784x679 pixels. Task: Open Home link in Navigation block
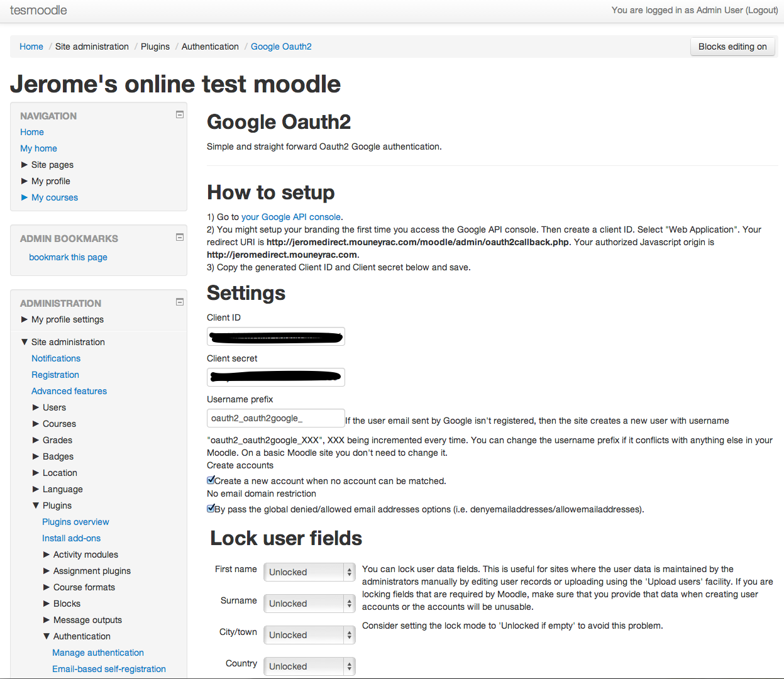pos(32,132)
